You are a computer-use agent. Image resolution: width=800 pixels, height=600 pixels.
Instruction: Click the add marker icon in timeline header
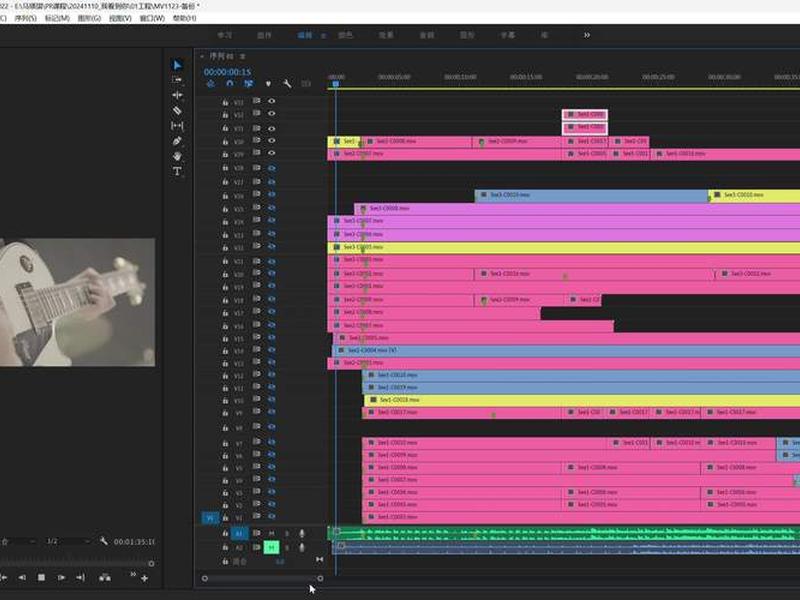pos(268,84)
